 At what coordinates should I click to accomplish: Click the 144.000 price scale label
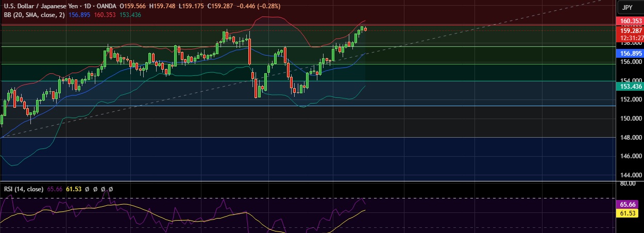point(631,175)
